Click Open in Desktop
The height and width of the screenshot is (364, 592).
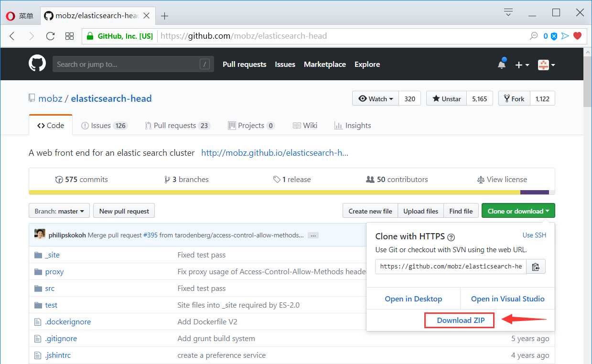[413, 299]
